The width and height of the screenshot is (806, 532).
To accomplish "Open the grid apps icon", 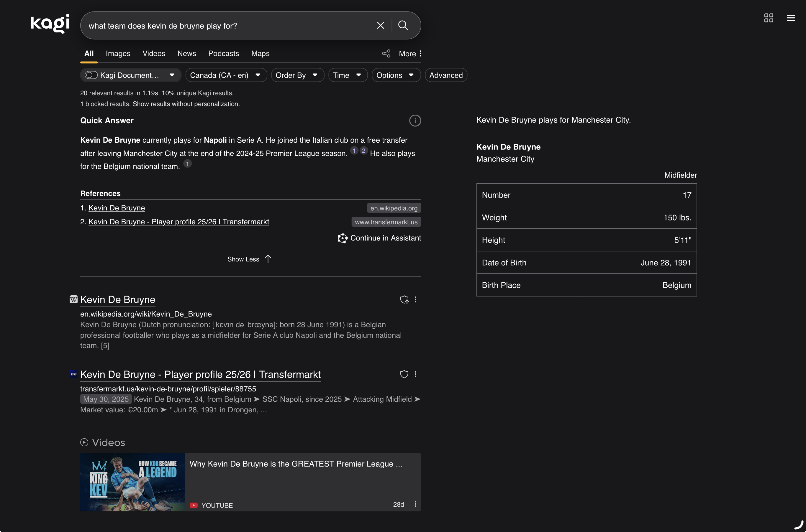I will pos(769,18).
